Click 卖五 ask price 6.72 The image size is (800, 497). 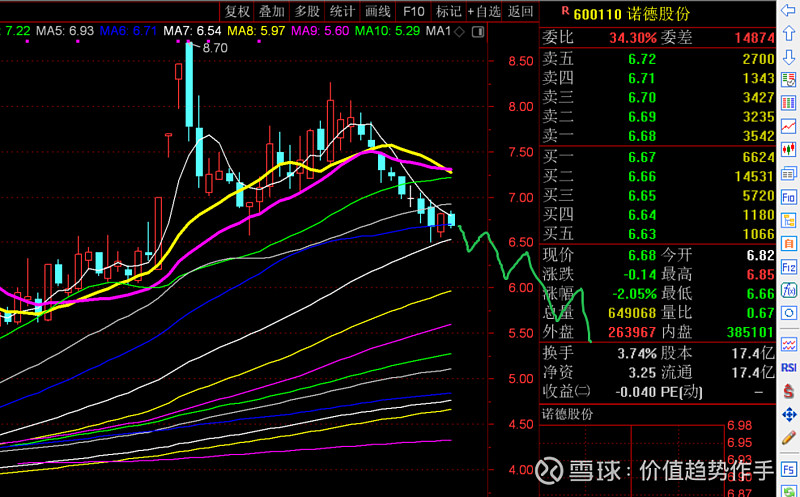(642, 59)
